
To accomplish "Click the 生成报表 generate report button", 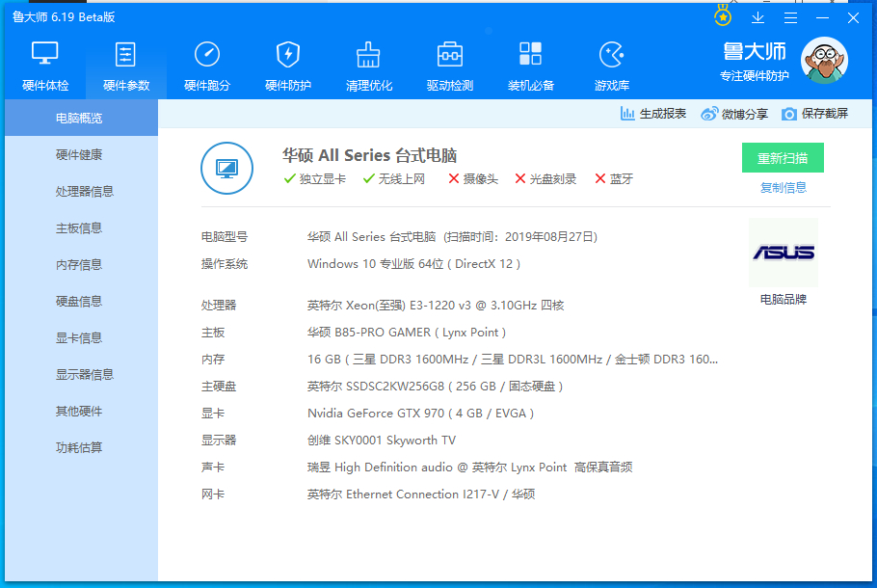I will [653, 114].
